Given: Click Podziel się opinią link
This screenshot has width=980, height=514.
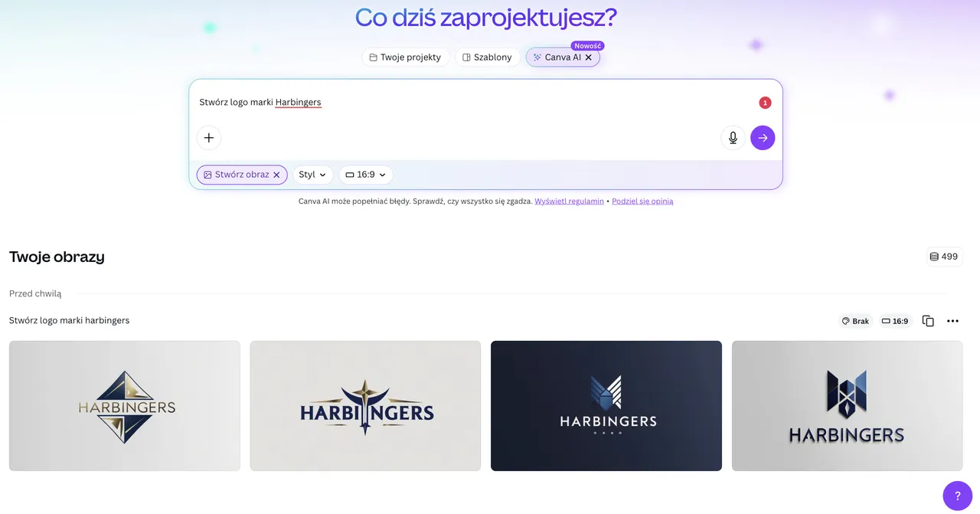Looking at the screenshot, I should tap(642, 201).
